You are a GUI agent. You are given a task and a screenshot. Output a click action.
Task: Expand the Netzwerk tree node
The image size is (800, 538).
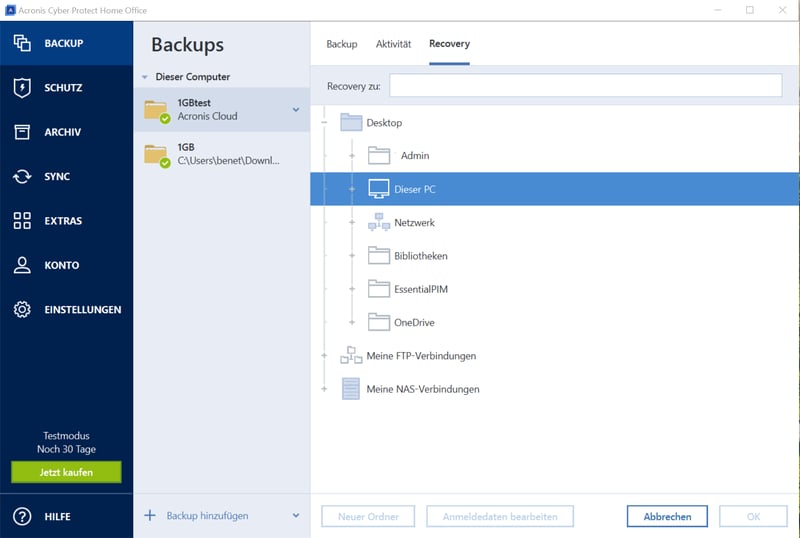pos(352,223)
